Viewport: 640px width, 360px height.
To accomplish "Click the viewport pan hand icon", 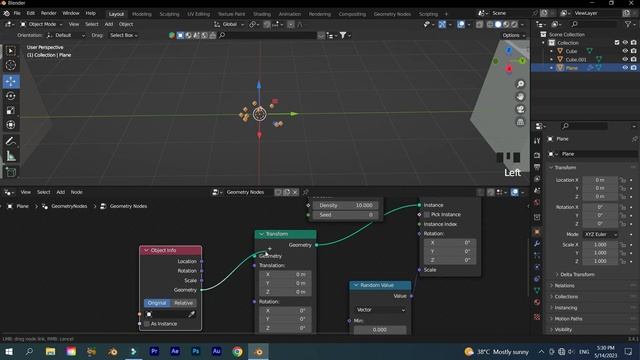I will [x=520, y=97].
